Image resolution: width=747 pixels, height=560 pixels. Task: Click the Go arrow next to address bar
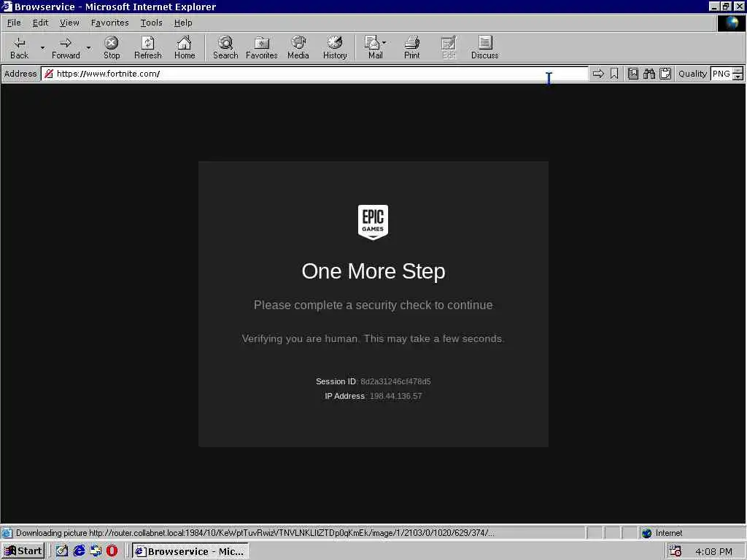click(x=598, y=74)
